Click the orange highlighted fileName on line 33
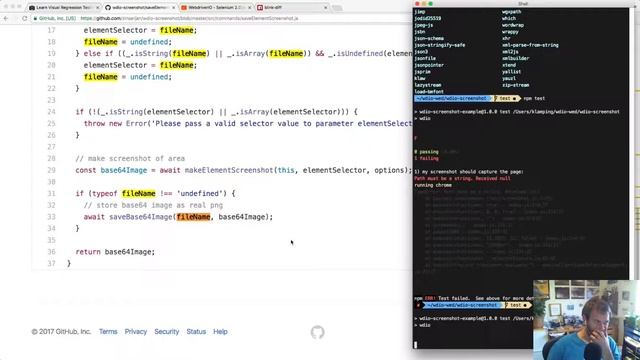The image size is (640, 360). point(193,217)
